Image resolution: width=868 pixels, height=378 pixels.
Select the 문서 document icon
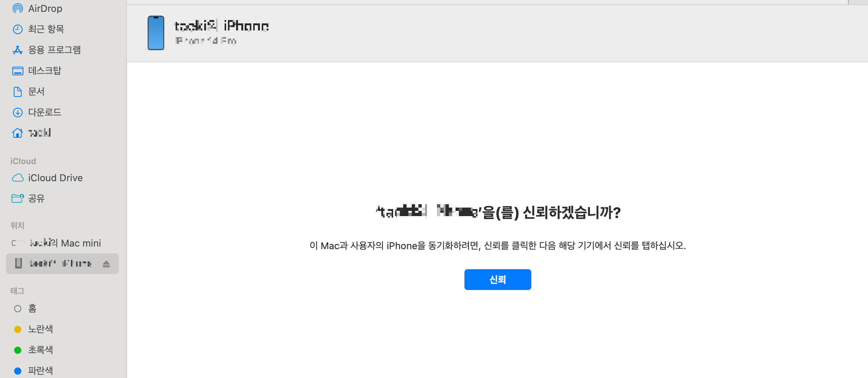click(x=17, y=91)
